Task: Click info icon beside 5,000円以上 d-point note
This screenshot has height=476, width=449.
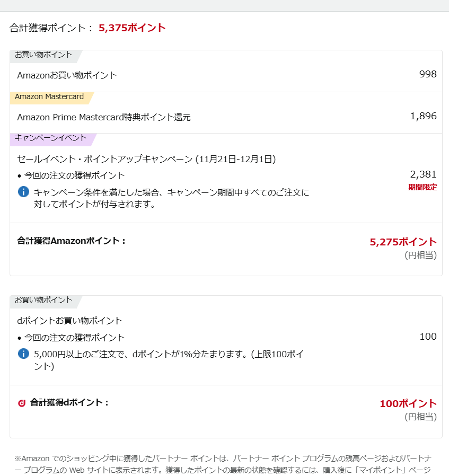Action: pos(23,354)
